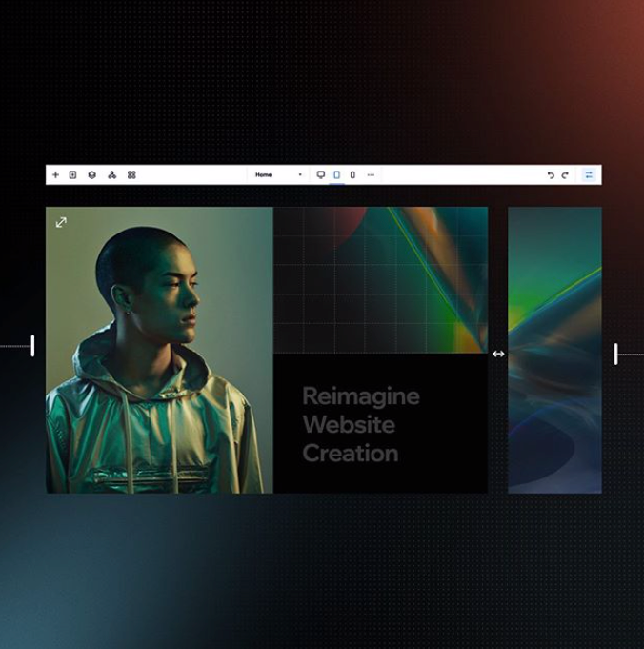This screenshot has width=644, height=649.
Task: Open the Add Section icon
Action: coord(72,174)
